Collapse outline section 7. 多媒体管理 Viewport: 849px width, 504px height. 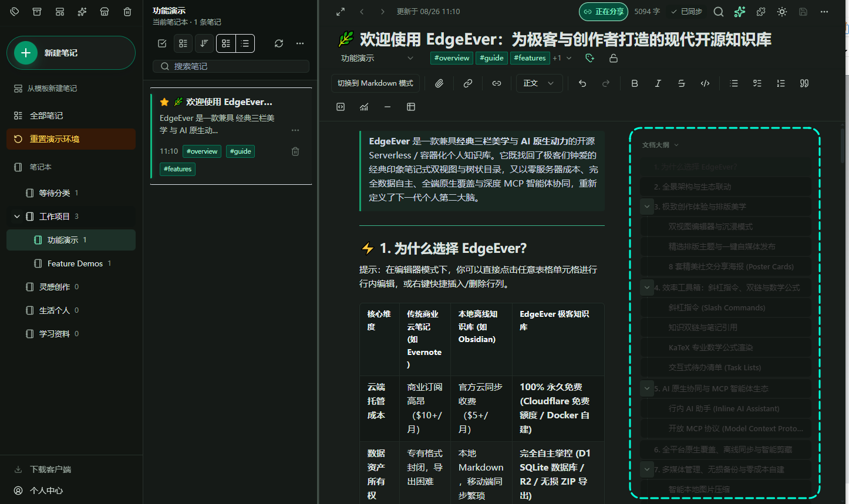647,469
